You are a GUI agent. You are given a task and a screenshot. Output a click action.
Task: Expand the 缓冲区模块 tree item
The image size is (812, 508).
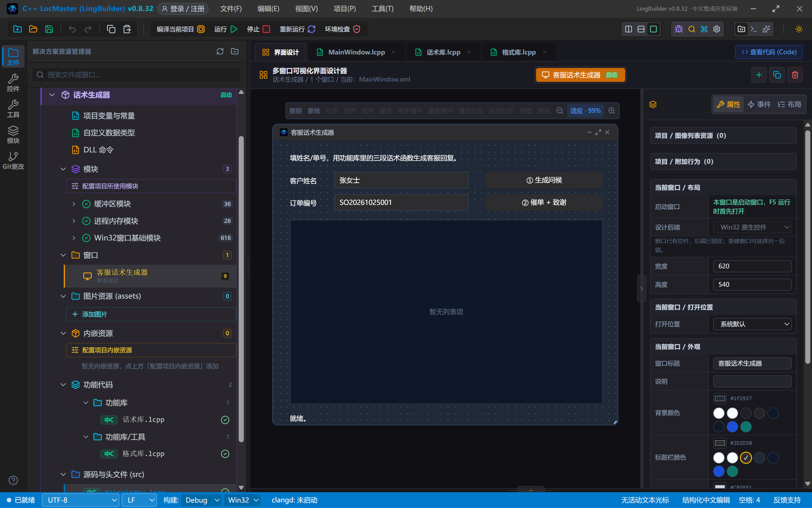point(74,203)
